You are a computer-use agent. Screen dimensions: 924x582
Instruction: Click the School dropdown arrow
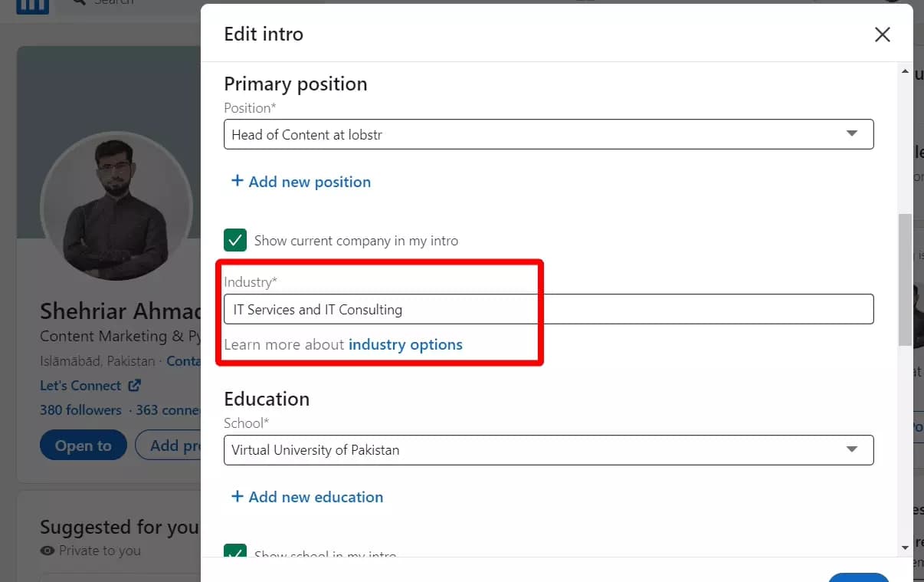(852, 449)
